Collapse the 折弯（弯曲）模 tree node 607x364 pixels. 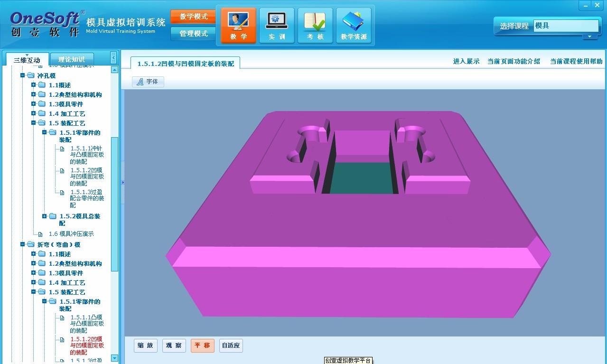tap(22, 244)
